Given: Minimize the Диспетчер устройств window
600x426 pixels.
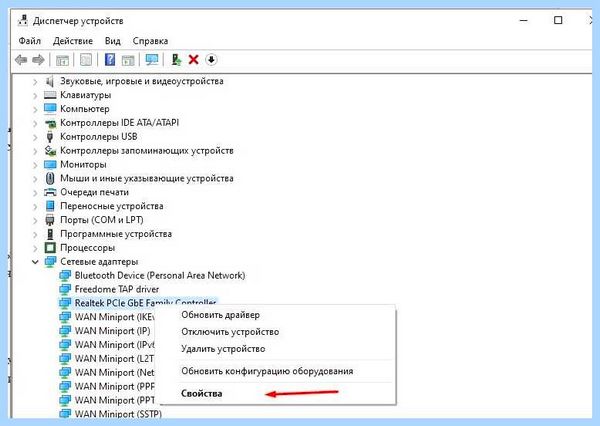Looking at the screenshot, I should 524,20.
